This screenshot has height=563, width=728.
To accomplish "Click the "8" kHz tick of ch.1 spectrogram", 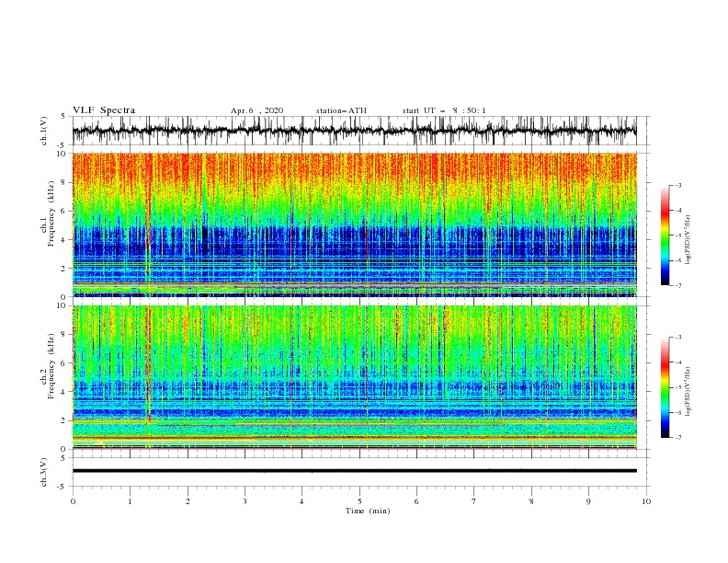I will [x=63, y=182].
